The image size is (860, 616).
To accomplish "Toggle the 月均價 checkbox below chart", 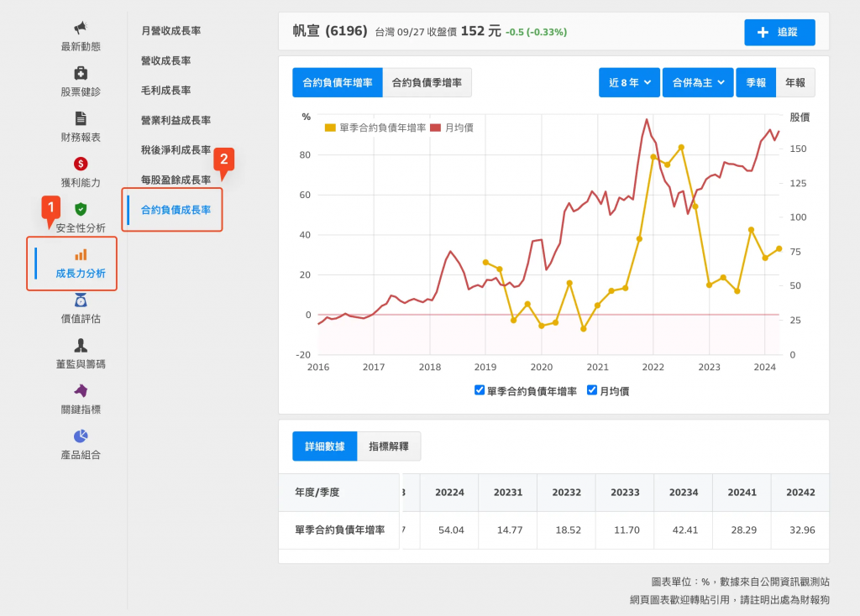I will click(x=592, y=390).
